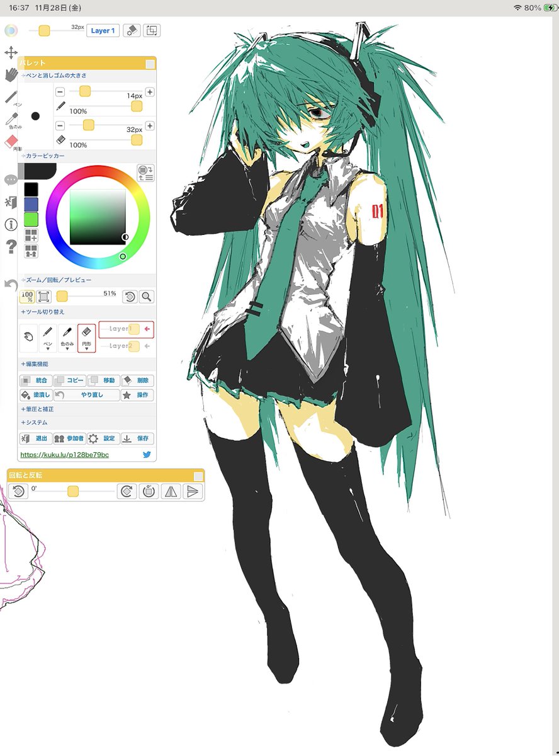Flip canvas horizontally icon

point(171,491)
